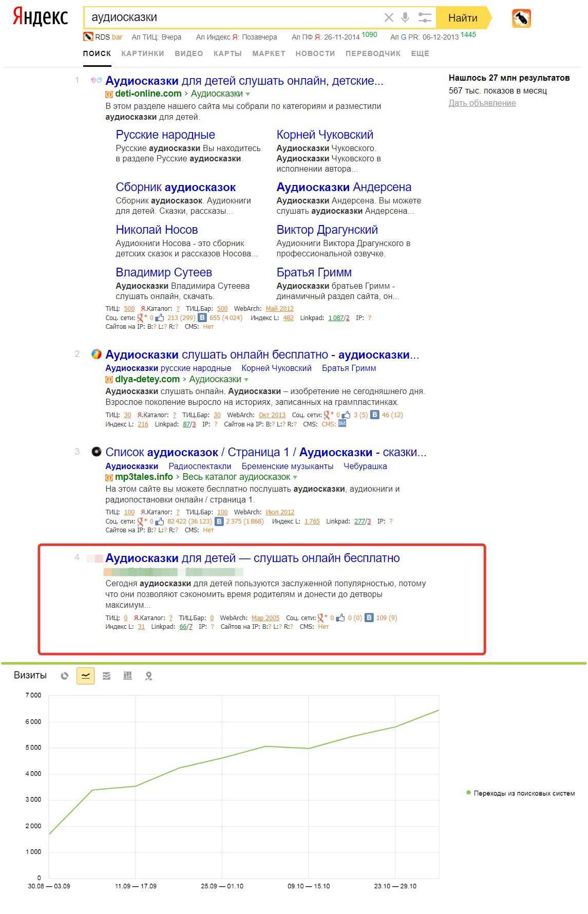This screenshot has width=588, height=914.
Task: Expand the deti-online.com URL dropdown arrow
Action: click(x=248, y=94)
